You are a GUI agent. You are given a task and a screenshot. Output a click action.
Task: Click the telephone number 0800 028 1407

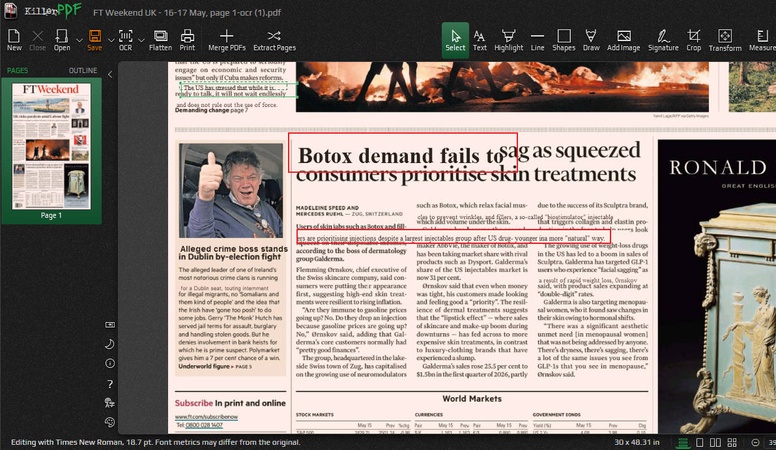coord(204,425)
